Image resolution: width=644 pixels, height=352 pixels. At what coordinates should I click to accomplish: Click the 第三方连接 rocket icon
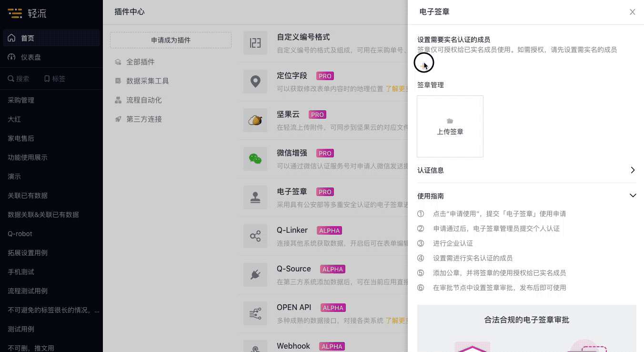118,119
